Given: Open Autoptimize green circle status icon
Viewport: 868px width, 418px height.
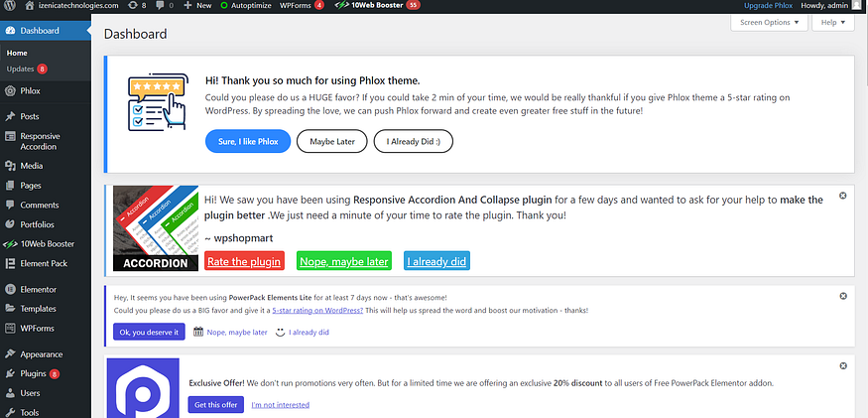Looking at the screenshot, I should tap(223, 6).
